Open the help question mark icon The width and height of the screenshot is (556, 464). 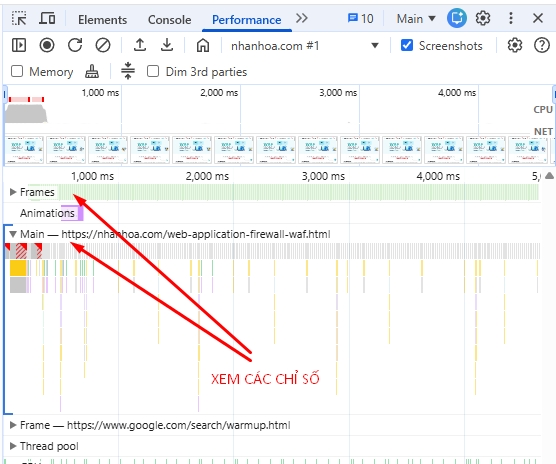pyautogui.click(x=541, y=45)
